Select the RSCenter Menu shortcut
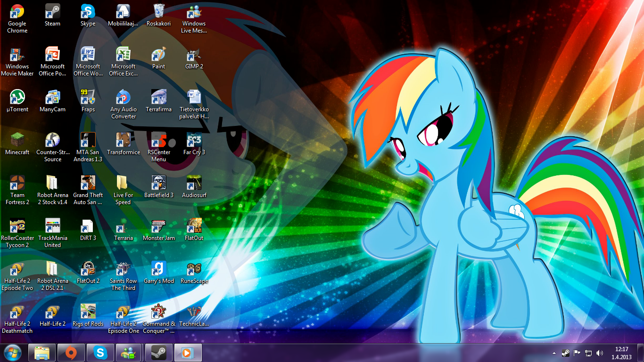The height and width of the screenshot is (362, 644). point(159,148)
